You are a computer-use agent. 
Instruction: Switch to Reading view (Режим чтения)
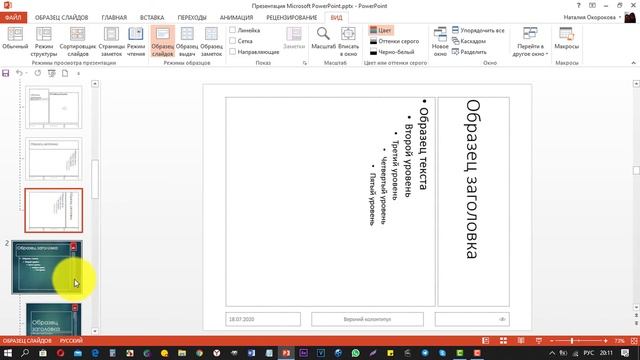pyautogui.click(x=136, y=42)
